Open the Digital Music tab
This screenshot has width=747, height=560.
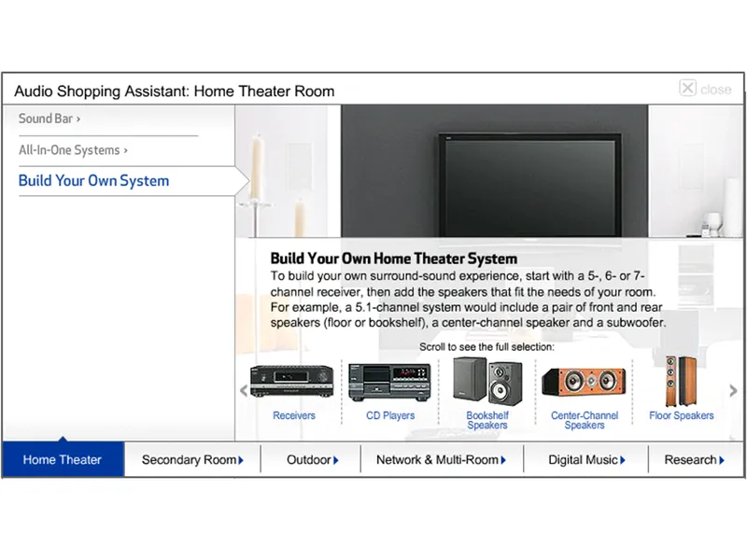tap(585, 459)
